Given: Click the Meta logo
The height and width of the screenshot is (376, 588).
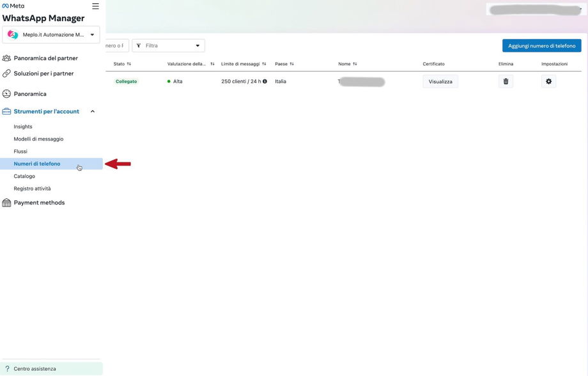Looking at the screenshot, I should pos(13,6).
